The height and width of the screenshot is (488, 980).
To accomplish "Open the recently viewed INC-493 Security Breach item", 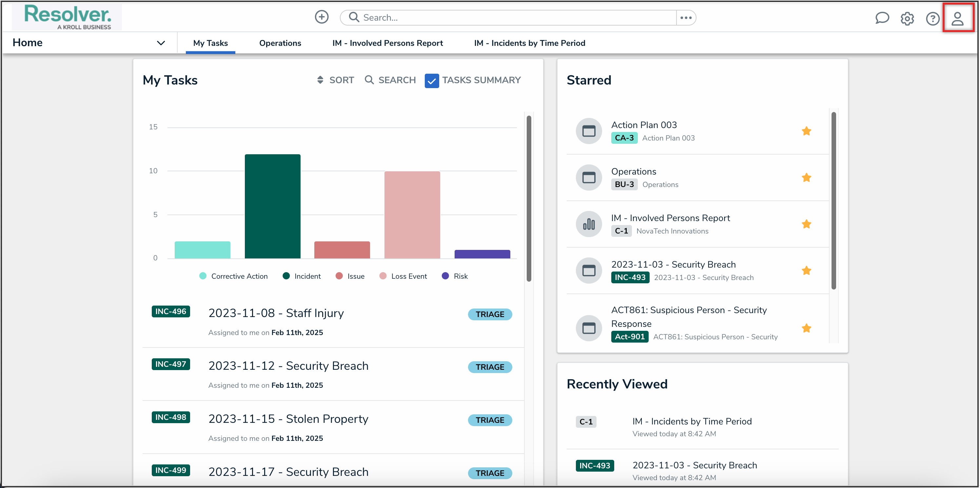I will click(x=694, y=465).
